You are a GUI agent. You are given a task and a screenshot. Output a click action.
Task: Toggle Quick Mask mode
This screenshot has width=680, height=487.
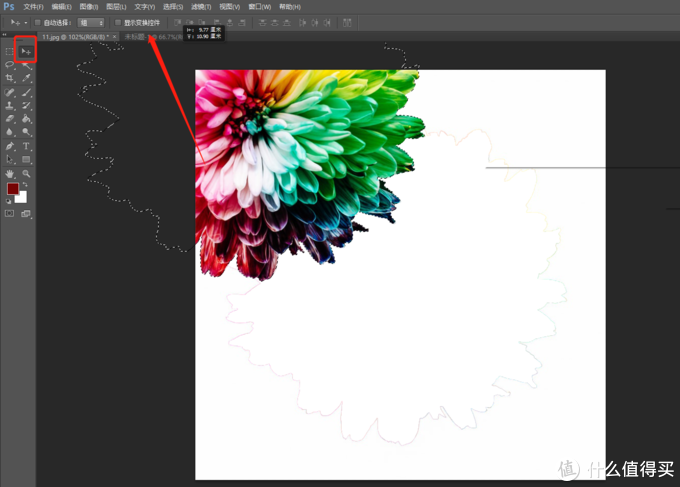click(9, 213)
